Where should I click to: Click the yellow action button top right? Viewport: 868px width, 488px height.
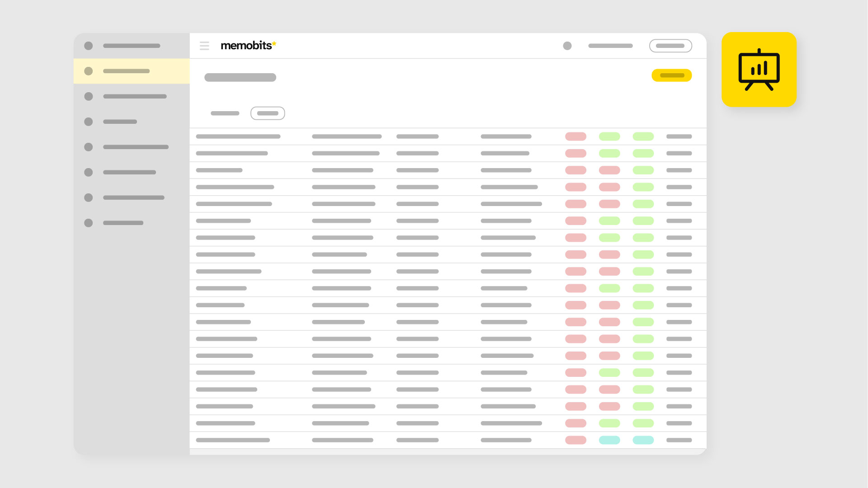coord(671,75)
